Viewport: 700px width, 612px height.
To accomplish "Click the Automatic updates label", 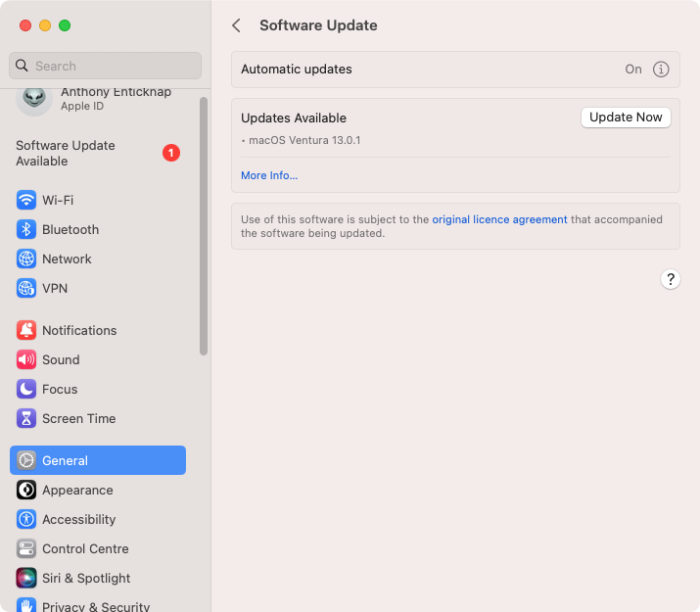I will pyautogui.click(x=297, y=70).
